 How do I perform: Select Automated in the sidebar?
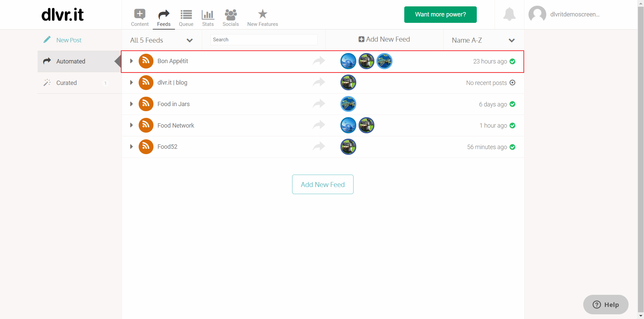79,61
